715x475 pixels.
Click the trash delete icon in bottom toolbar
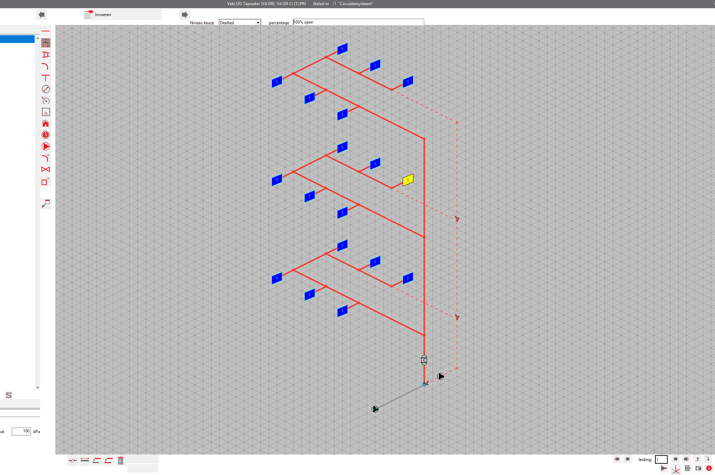click(x=121, y=461)
